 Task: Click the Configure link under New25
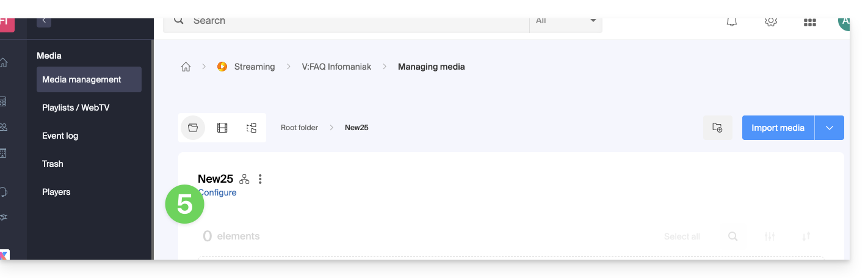point(219,192)
